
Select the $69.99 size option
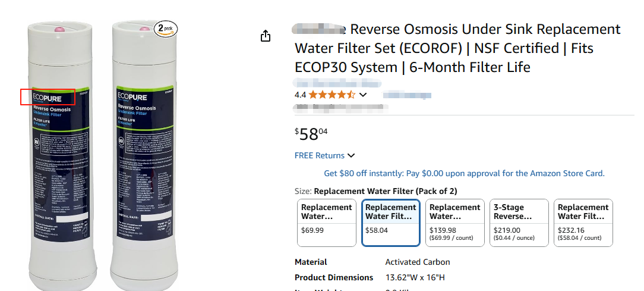(x=327, y=223)
